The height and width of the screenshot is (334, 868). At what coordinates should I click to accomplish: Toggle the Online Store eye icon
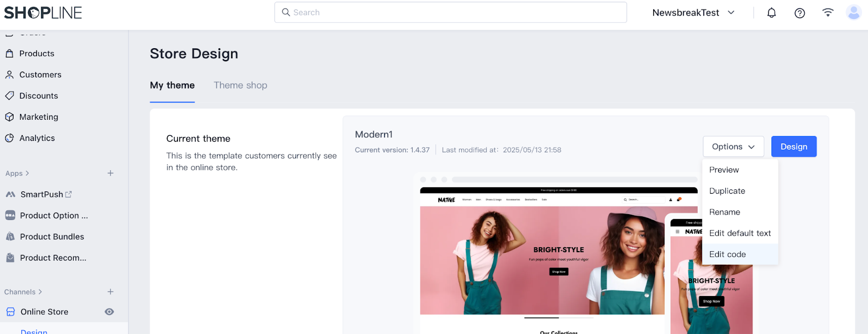point(109,312)
